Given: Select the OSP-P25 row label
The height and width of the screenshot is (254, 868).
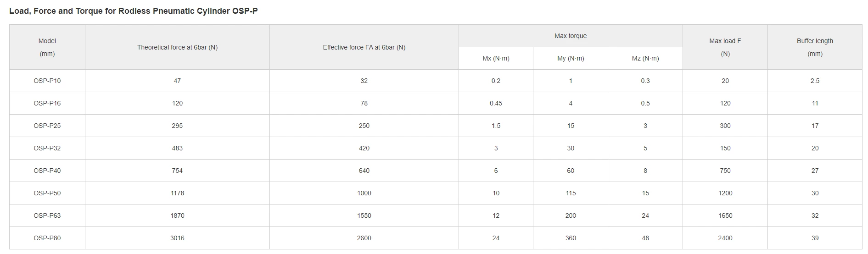Looking at the screenshot, I should pyautogui.click(x=47, y=126).
